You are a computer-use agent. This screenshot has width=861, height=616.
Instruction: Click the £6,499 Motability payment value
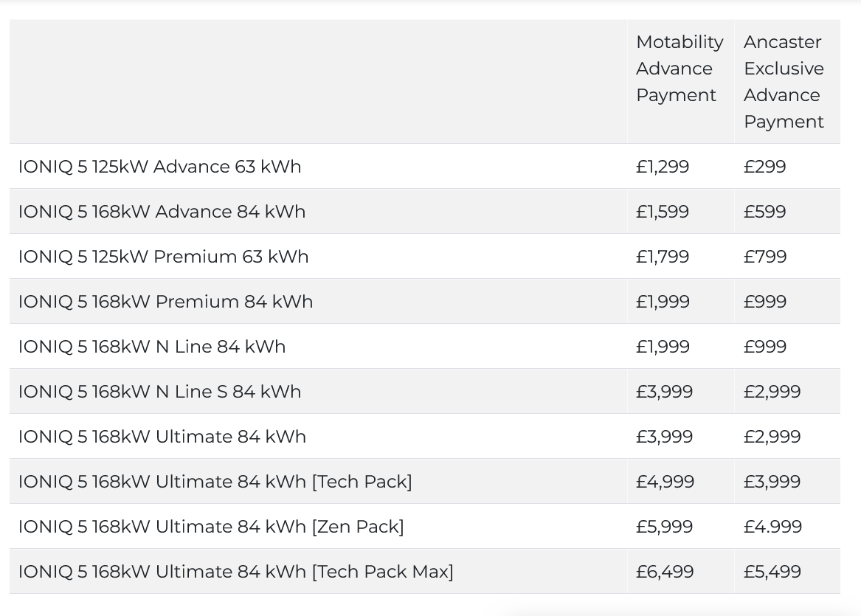[665, 572]
